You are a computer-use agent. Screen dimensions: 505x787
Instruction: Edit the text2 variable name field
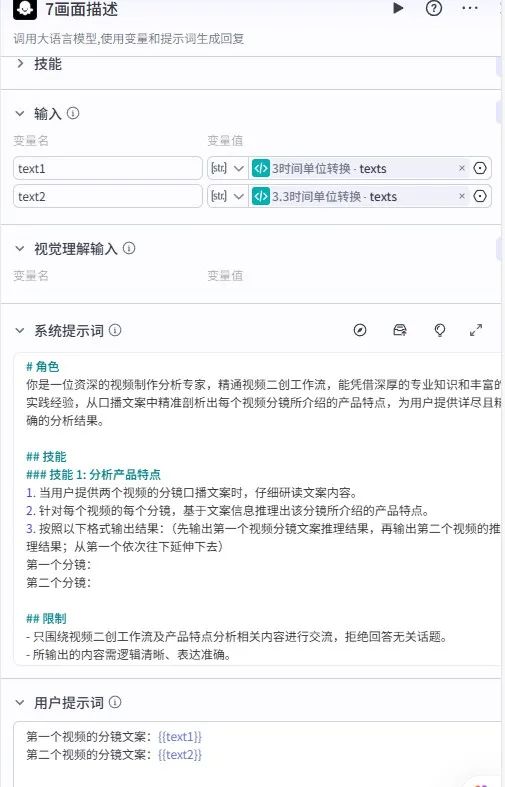[x=107, y=196]
